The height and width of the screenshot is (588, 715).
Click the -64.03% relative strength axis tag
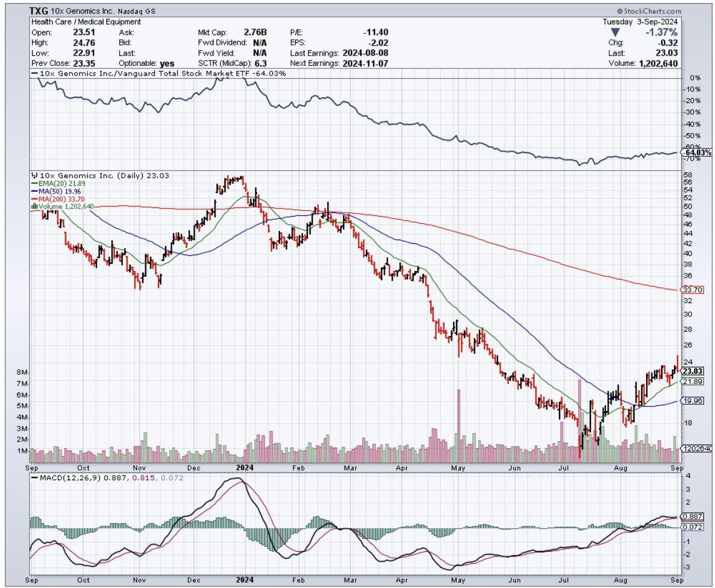(x=697, y=153)
